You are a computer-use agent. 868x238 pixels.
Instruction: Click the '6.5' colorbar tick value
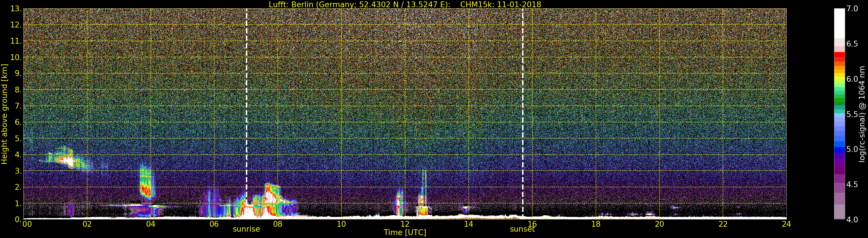coord(852,44)
